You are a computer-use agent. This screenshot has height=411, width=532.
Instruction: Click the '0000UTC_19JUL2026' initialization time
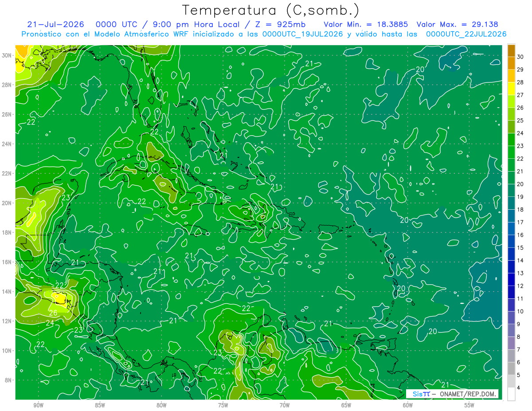[302, 34]
